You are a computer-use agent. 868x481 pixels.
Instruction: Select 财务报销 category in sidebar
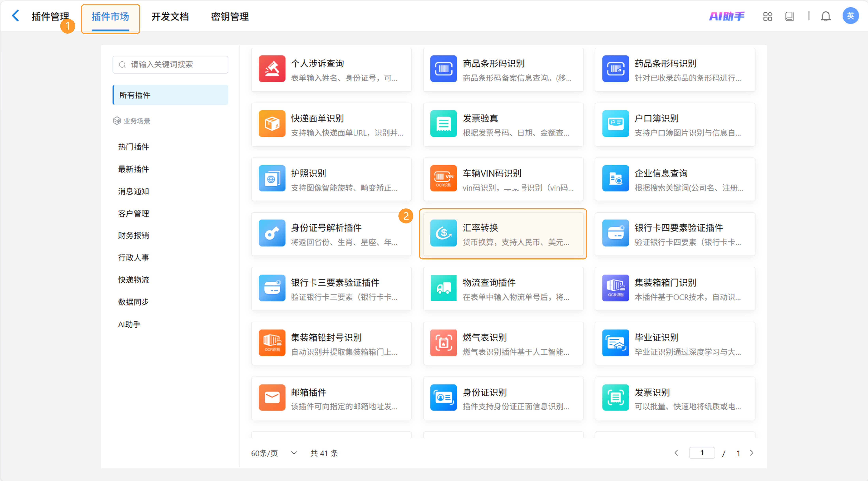point(133,235)
